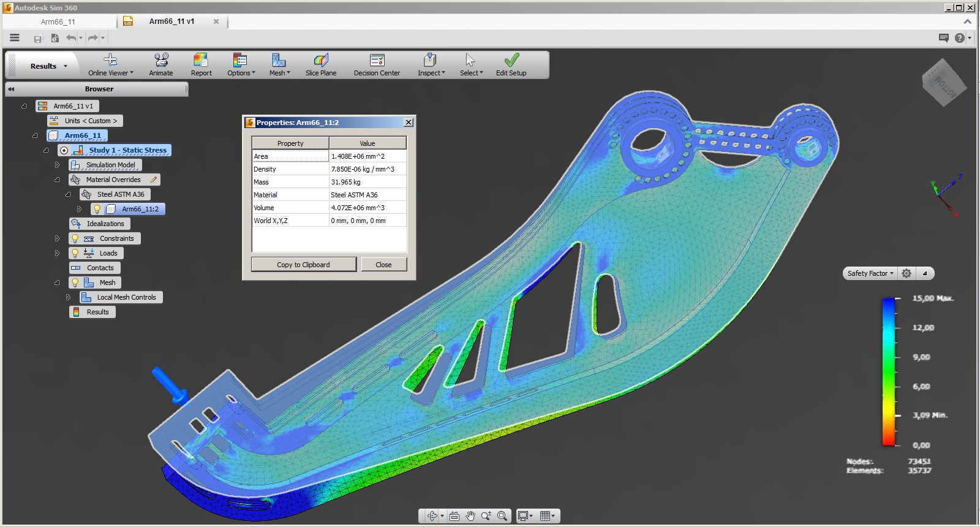Expand the Simulation Model node
Viewport: 980px width, 527px height.
pos(57,165)
